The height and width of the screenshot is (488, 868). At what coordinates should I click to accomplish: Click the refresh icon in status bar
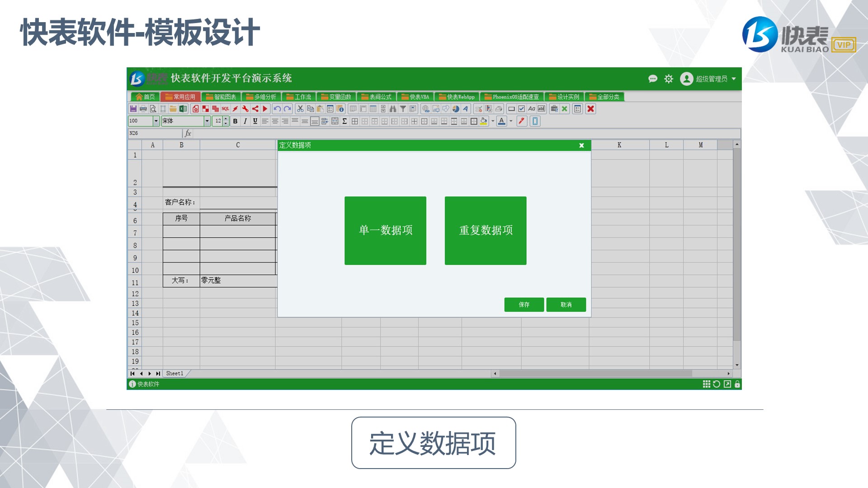tap(717, 384)
